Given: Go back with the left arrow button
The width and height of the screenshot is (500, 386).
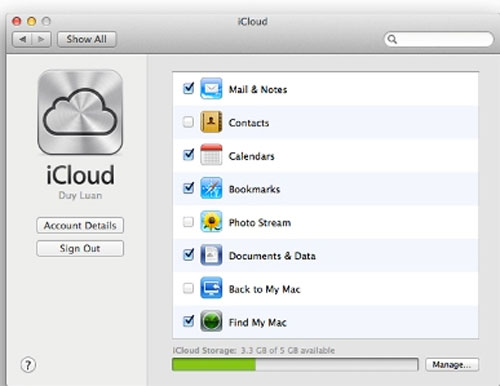Looking at the screenshot, I should (22, 39).
